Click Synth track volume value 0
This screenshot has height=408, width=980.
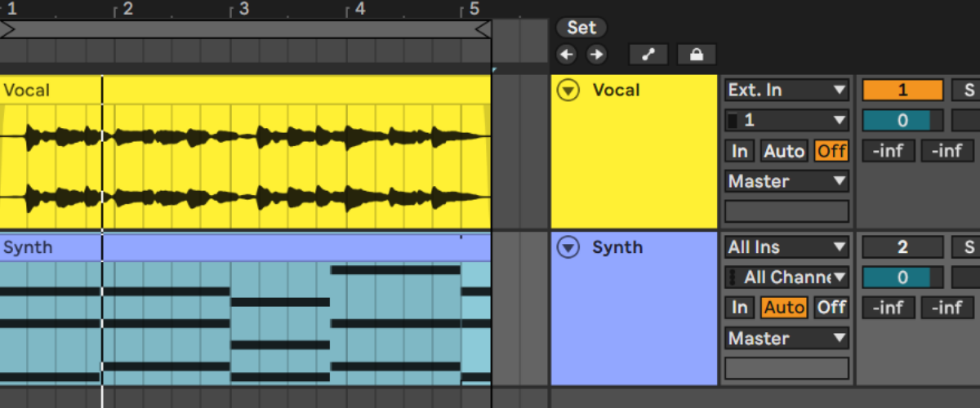tap(902, 277)
